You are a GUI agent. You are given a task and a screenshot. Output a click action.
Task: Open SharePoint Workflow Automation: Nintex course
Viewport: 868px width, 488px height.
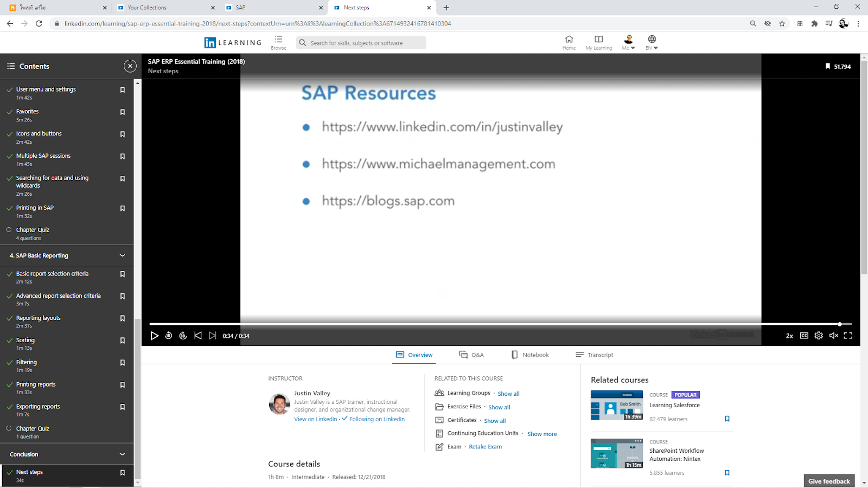pos(676,455)
